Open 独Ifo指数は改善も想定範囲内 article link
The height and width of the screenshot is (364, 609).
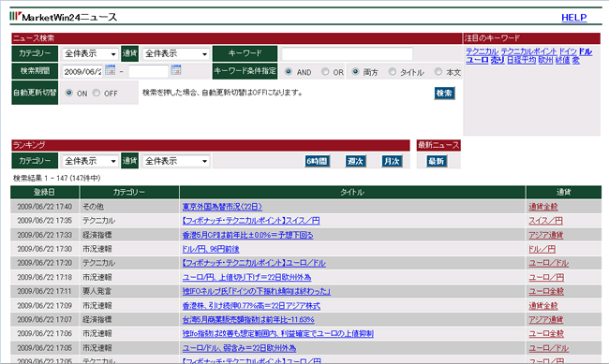277,333
